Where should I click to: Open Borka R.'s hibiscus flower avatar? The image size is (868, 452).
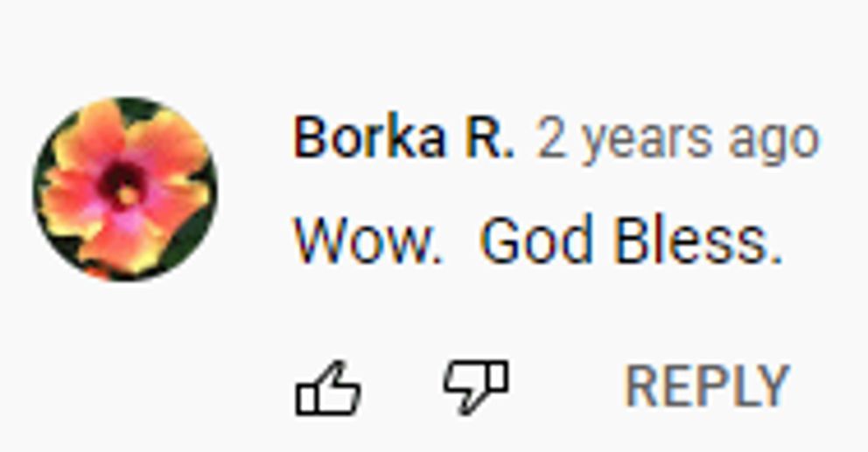125,189
